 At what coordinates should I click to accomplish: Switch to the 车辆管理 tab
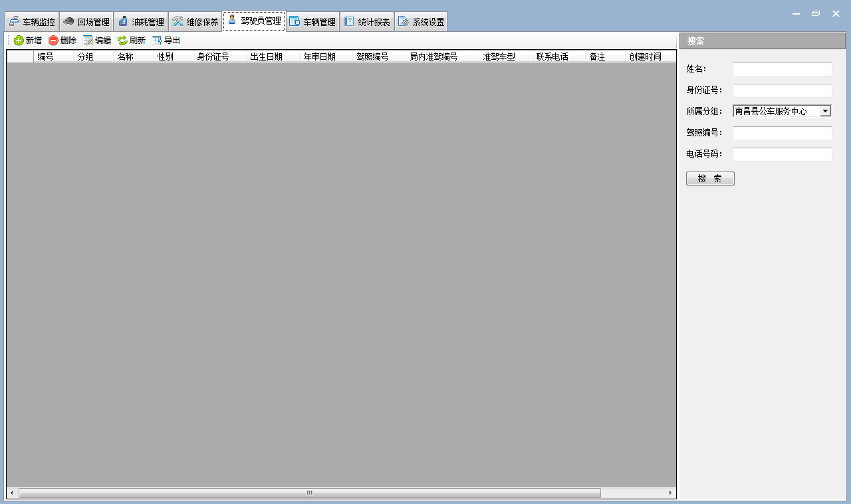point(312,22)
